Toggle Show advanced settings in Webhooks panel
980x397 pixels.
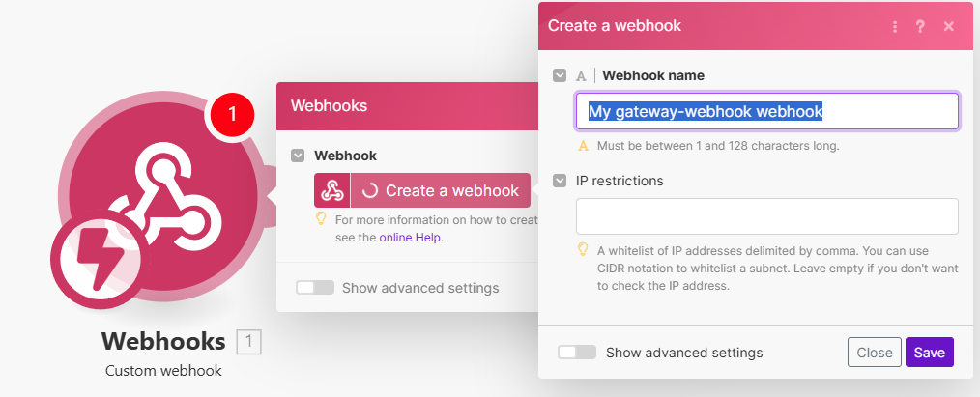[x=315, y=288]
